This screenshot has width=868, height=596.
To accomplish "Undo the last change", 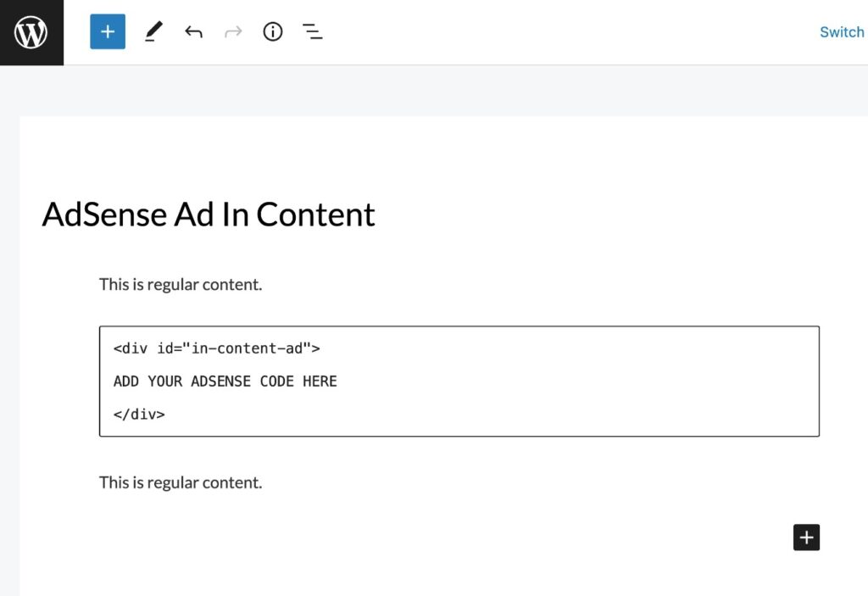I will pos(193,31).
